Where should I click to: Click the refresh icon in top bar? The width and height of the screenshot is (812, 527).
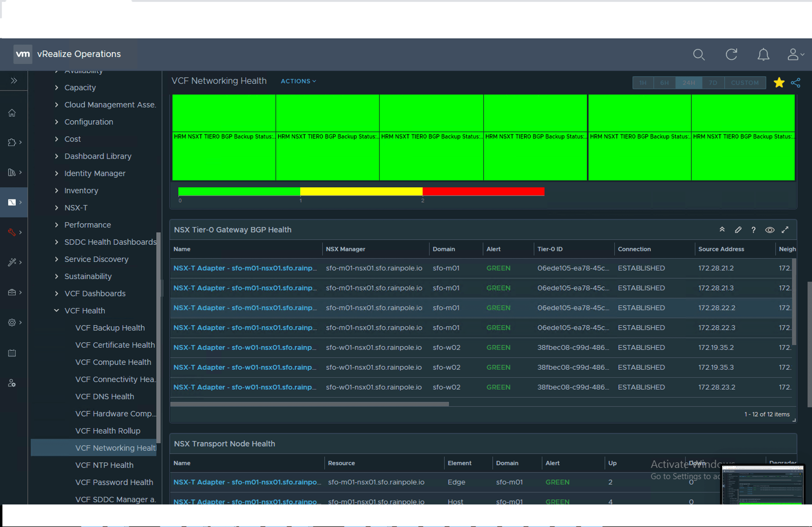pyautogui.click(x=731, y=54)
